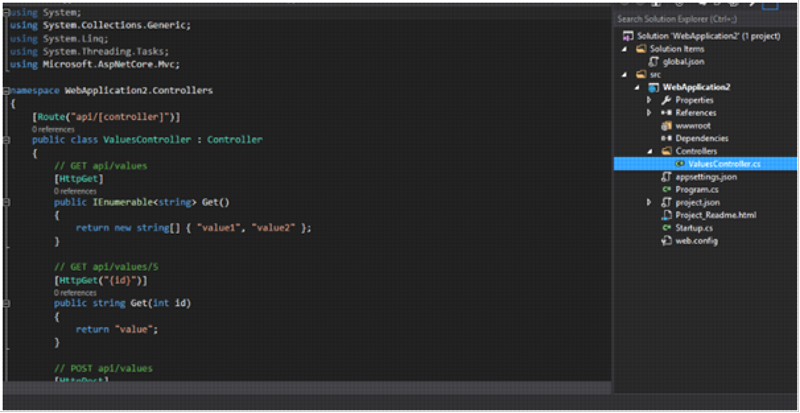Select the web.config file name
The width and height of the screenshot is (800, 413).
point(696,240)
